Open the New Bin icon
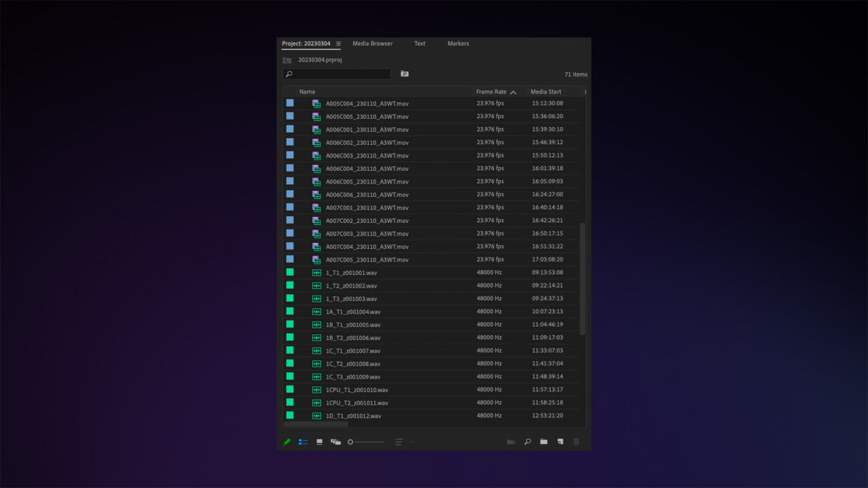The width and height of the screenshot is (868, 488). [544, 441]
